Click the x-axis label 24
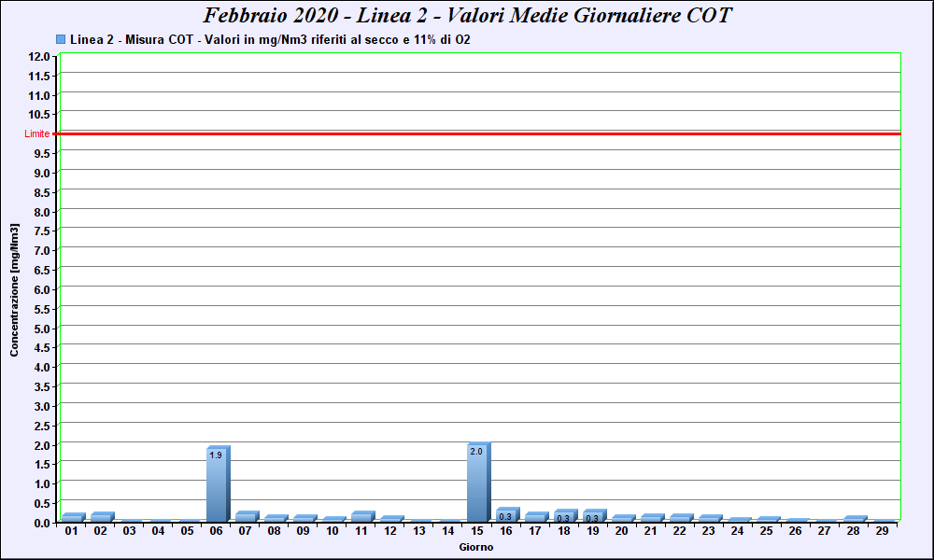The height and width of the screenshot is (560, 934). pos(738,531)
